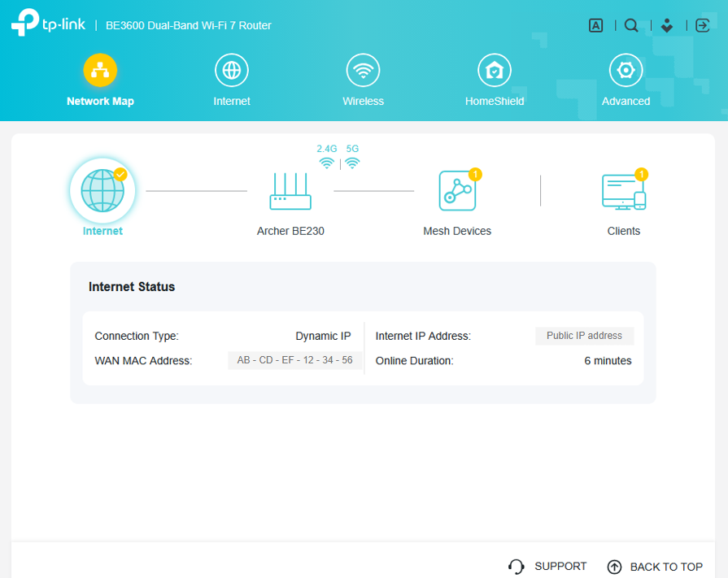Click the Connection Type label
Image resolution: width=728 pixels, height=578 pixels.
(x=137, y=336)
